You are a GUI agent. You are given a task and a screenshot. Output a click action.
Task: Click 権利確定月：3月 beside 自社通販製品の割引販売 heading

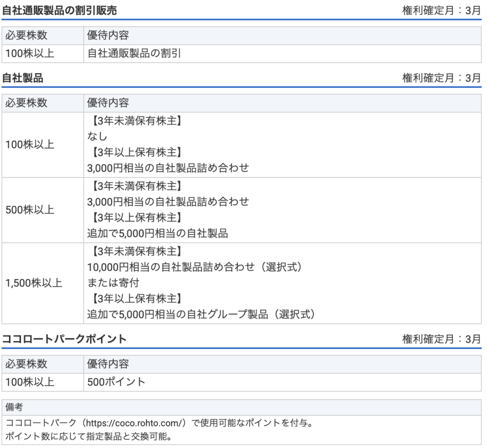442,10
